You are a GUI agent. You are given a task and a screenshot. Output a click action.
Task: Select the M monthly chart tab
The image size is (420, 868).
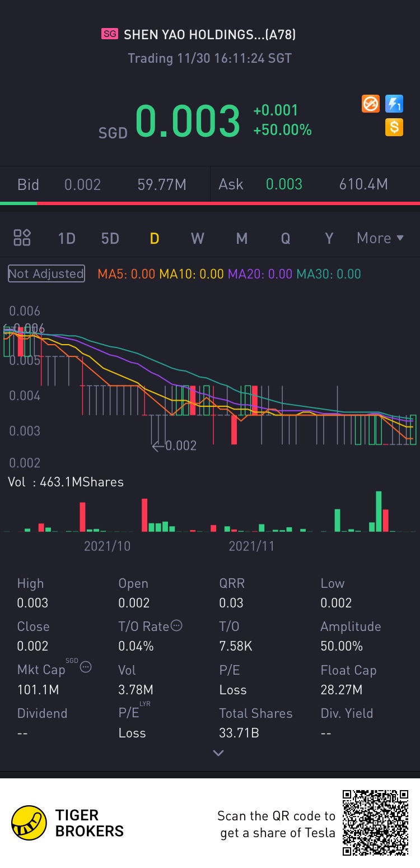(x=242, y=238)
